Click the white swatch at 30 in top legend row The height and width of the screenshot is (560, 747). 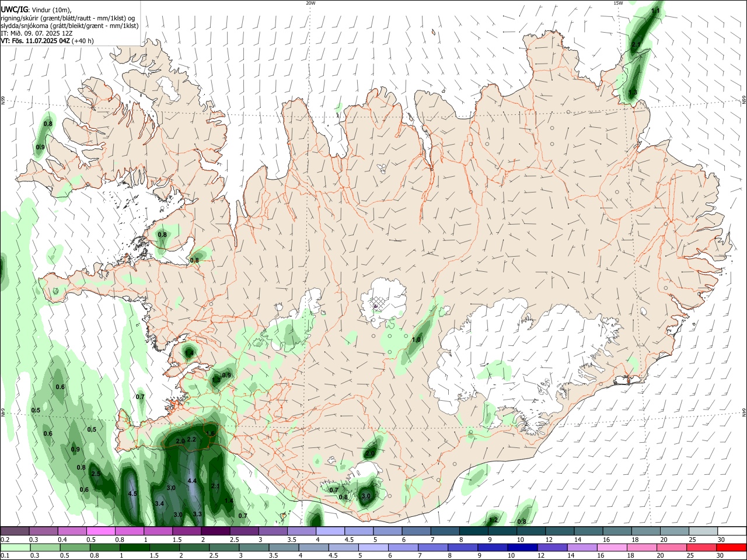(x=732, y=531)
